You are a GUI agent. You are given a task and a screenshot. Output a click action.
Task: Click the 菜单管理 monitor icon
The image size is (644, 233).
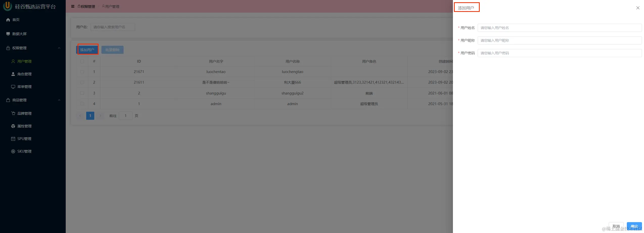pyautogui.click(x=13, y=86)
